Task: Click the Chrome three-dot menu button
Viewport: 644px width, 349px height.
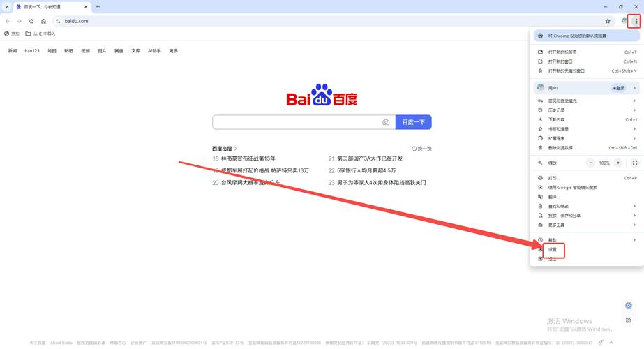Action: [636, 21]
